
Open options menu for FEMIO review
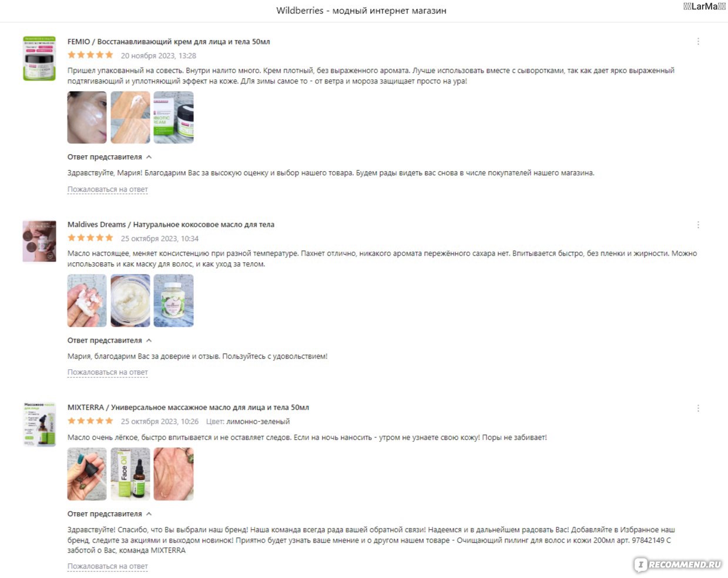[x=698, y=42]
